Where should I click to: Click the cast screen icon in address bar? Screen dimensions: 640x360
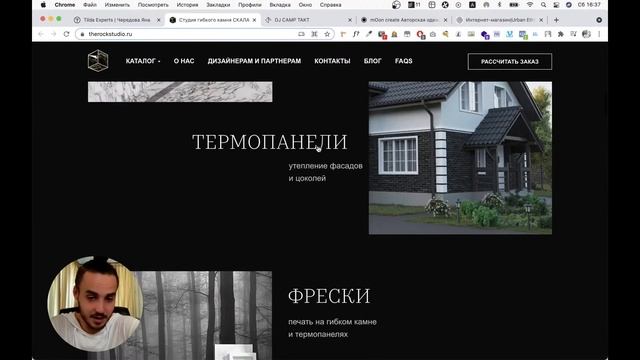tap(301, 34)
